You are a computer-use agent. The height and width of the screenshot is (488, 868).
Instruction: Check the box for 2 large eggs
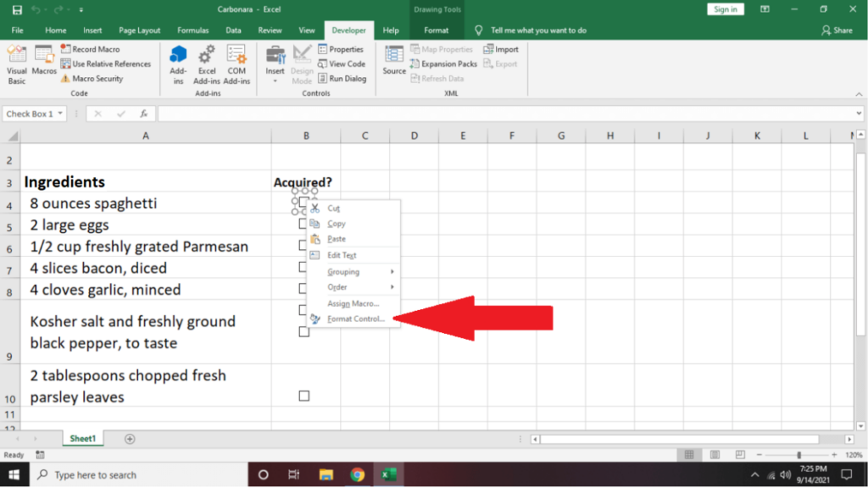(303, 225)
